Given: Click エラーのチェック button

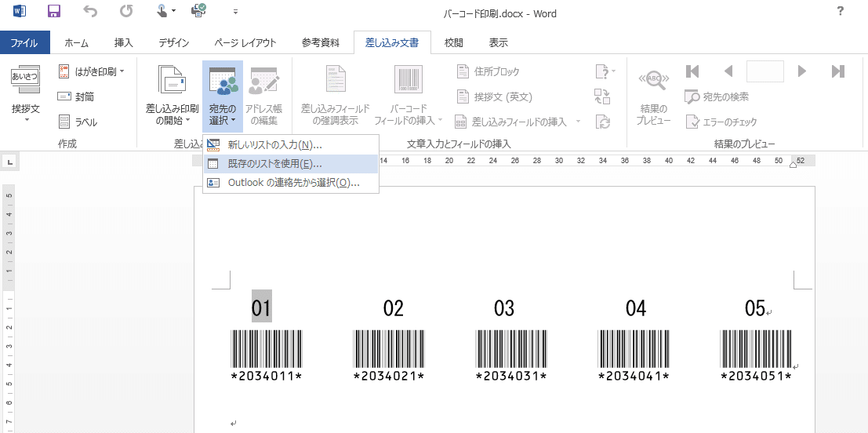Looking at the screenshot, I should (721, 122).
